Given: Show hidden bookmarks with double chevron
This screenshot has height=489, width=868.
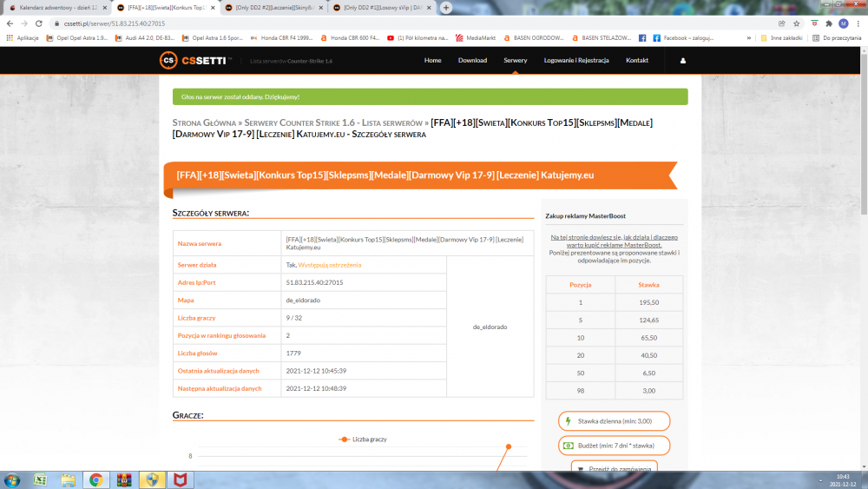Looking at the screenshot, I should (x=748, y=38).
